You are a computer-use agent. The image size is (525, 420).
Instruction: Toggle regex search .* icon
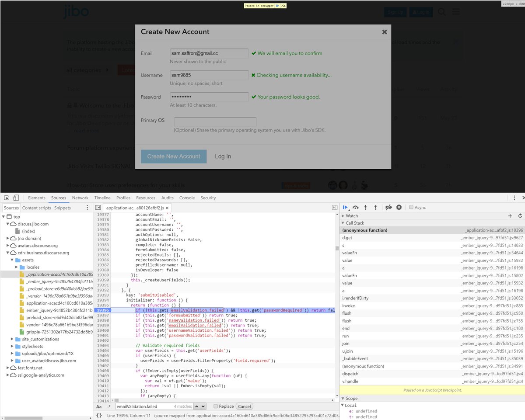(109, 406)
